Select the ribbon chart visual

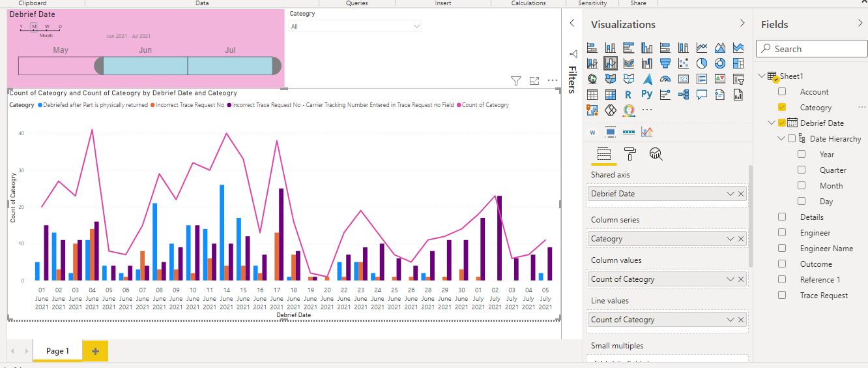pos(629,63)
